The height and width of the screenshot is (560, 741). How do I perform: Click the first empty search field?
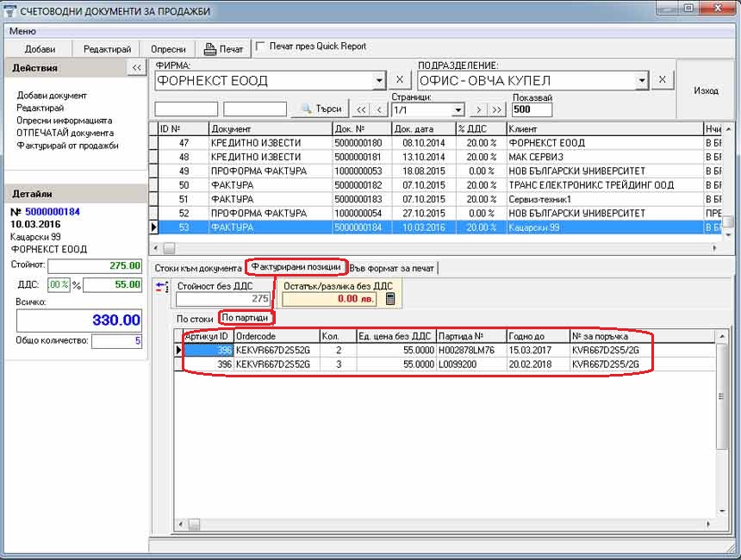(x=186, y=109)
